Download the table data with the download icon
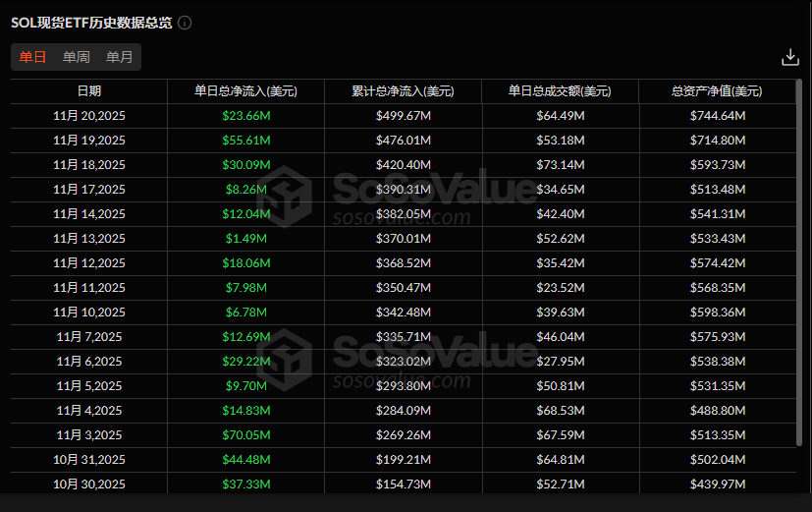The image size is (812, 512). 789,57
